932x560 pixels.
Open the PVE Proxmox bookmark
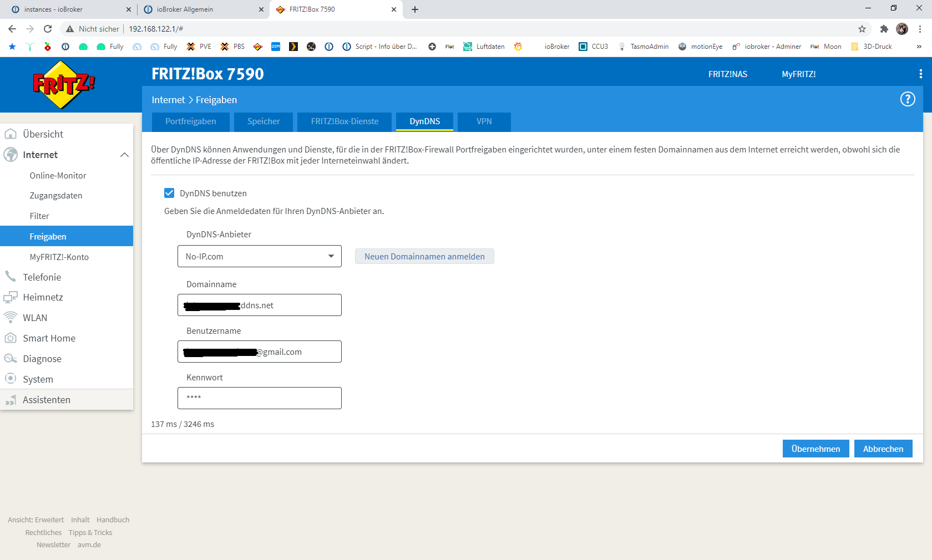click(x=199, y=47)
